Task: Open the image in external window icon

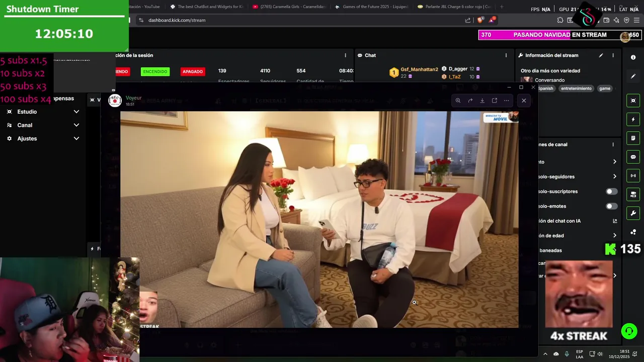Action: (x=494, y=101)
